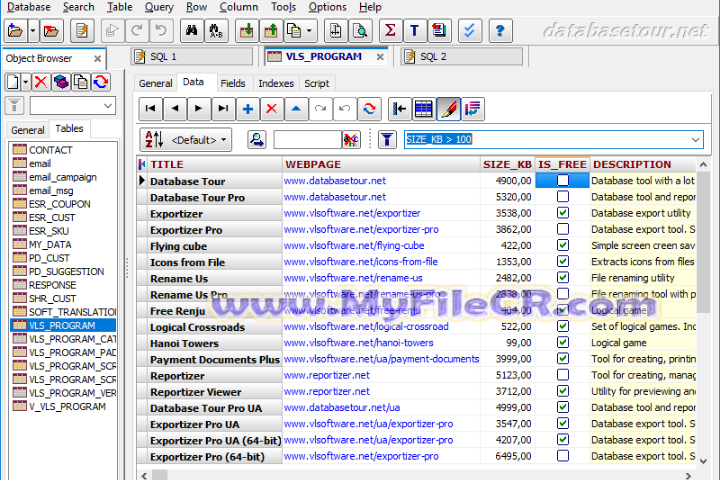
Task: Open the SQL editor lightning document icon
Action: pyautogui.click(x=82, y=31)
